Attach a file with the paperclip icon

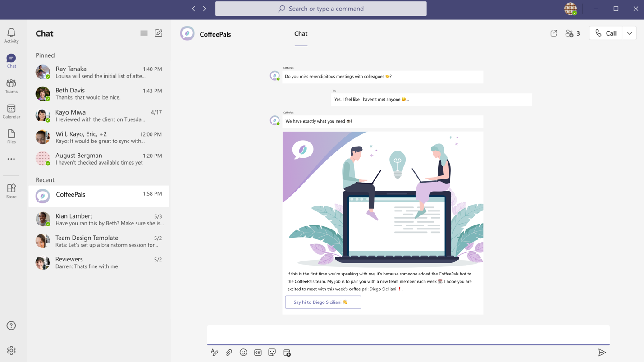pyautogui.click(x=229, y=353)
